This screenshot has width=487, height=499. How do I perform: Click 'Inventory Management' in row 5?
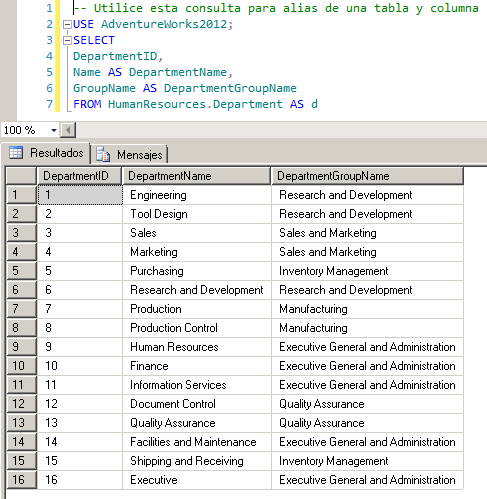coord(368,271)
